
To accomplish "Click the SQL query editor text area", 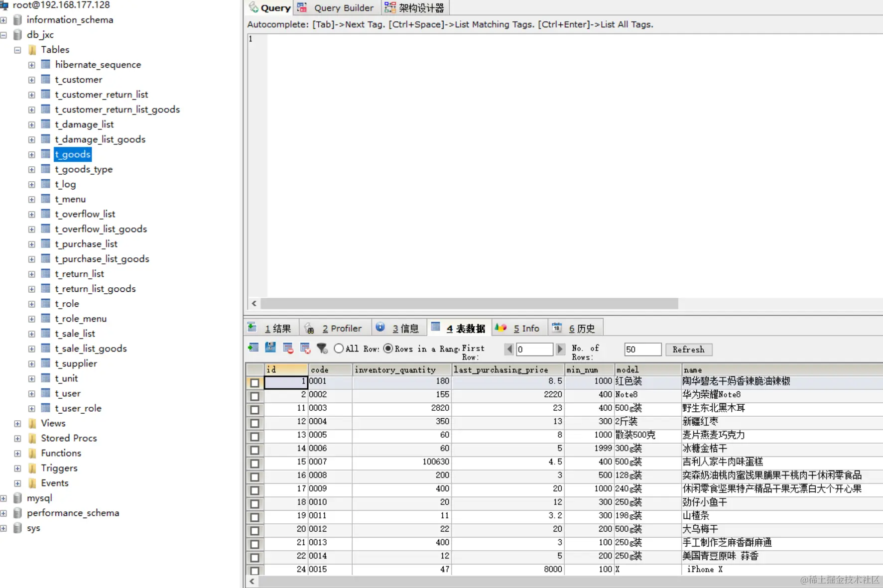I will tap(575, 165).
